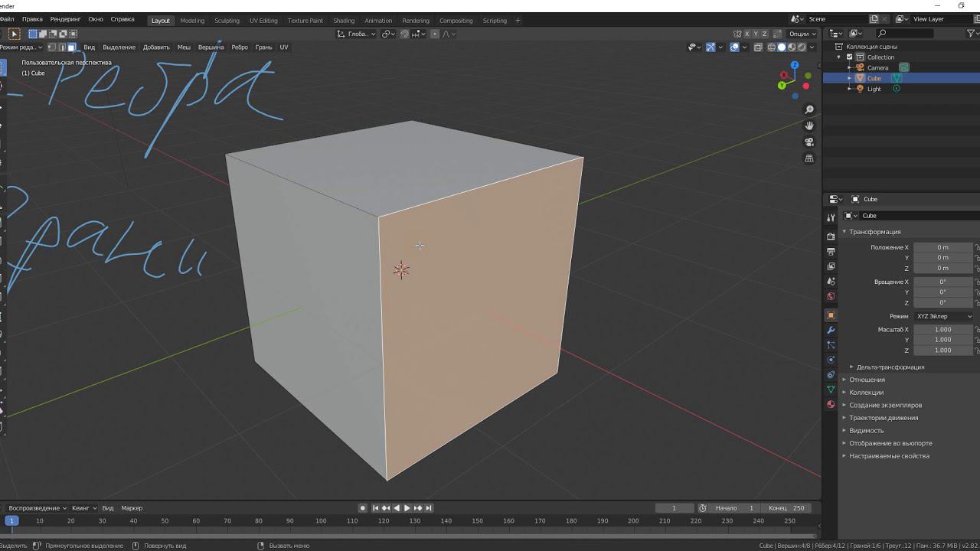The image size is (980, 551).
Task: Switch to Modeling workspace tab
Action: click(192, 21)
